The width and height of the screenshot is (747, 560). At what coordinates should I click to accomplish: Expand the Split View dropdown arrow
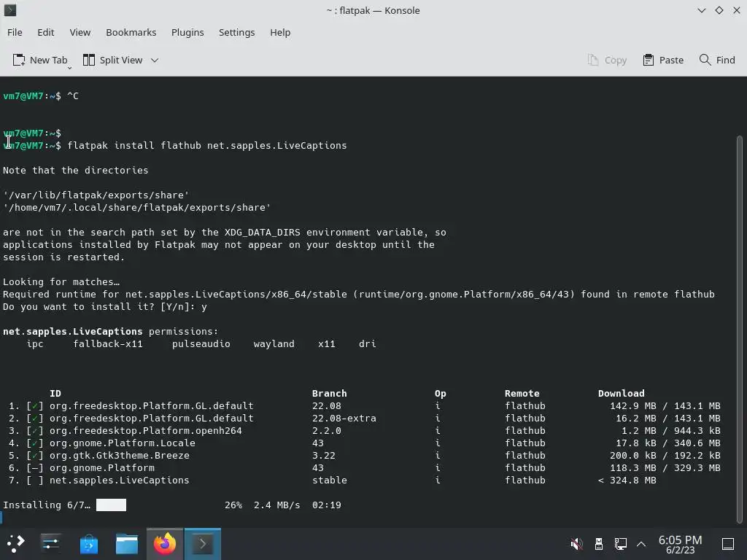coord(155,60)
